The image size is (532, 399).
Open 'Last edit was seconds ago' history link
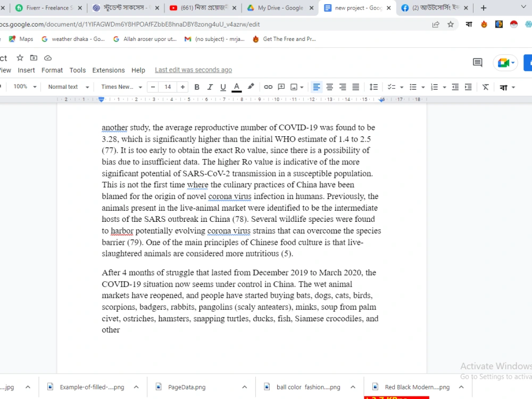(194, 70)
